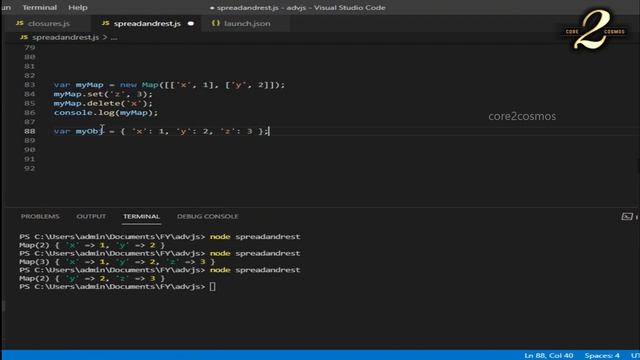Image resolution: width=640 pixels, height=360 pixels.
Task: Click the JS icon on spreadandrest.js tab
Action: (105, 23)
